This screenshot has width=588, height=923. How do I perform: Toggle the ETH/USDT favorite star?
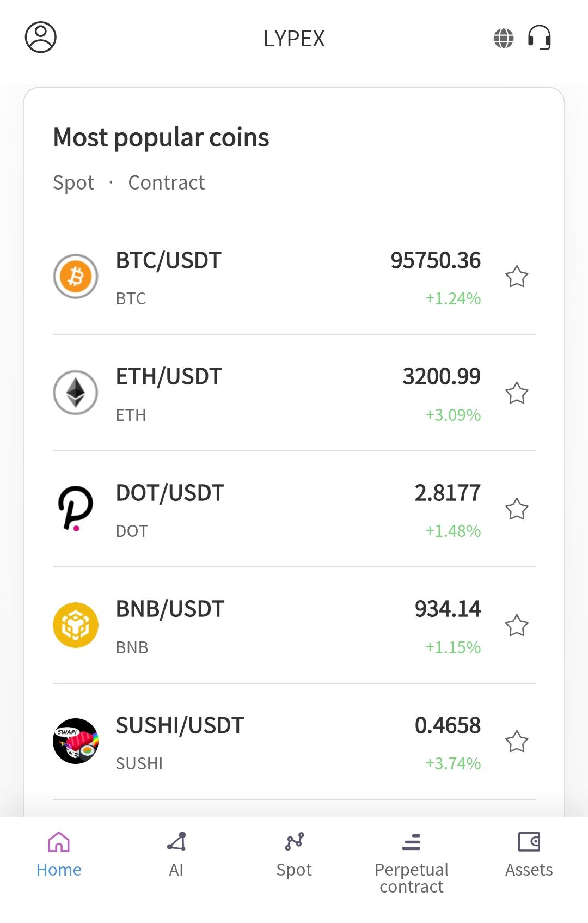(x=517, y=393)
